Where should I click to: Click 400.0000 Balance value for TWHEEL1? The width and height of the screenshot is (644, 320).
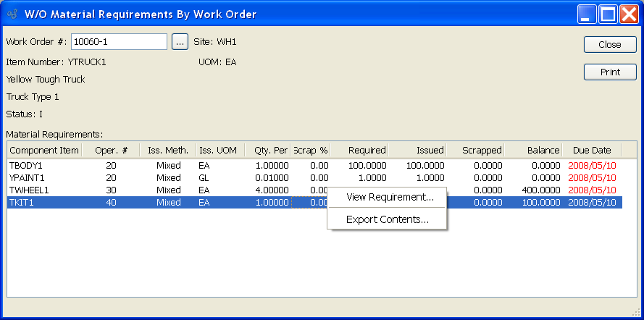click(540, 190)
